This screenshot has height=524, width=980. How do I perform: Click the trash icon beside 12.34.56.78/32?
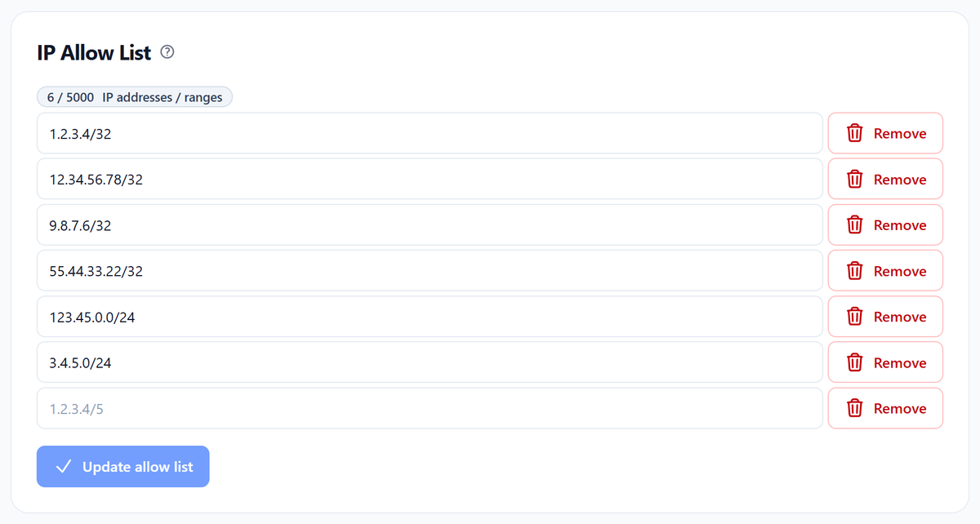click(854, 179)
